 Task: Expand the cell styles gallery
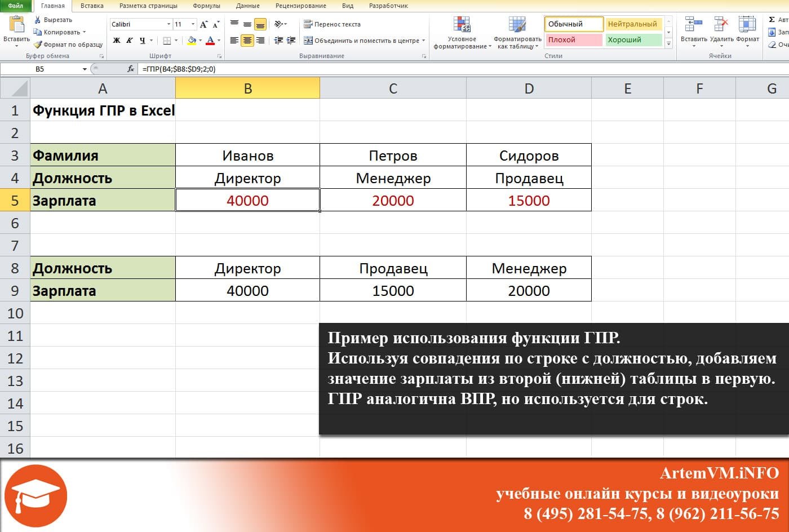(x=669, y=43)
